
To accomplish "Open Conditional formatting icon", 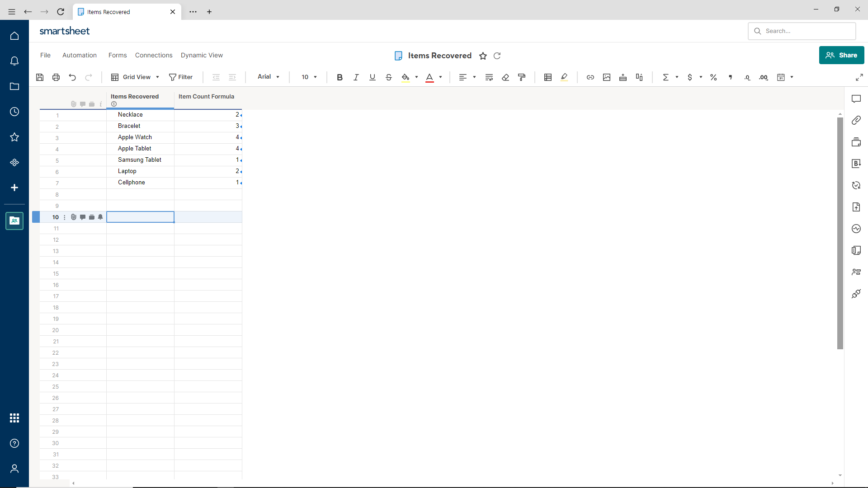I will 548,77.
